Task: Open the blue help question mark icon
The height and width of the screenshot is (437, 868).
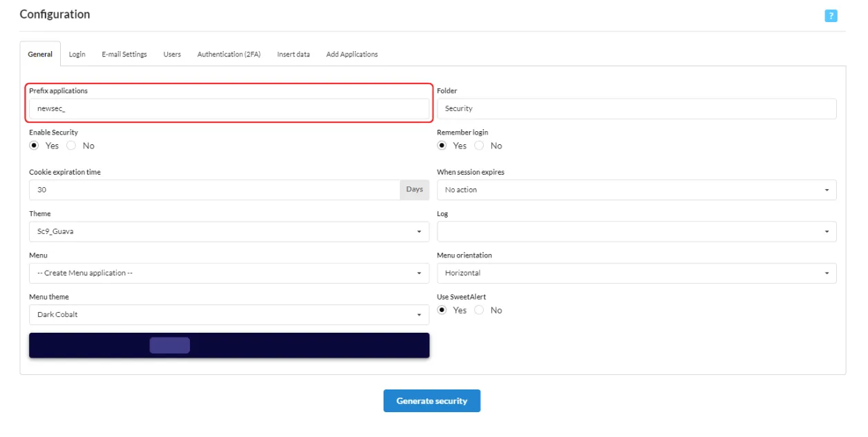Action: point(831,15)
